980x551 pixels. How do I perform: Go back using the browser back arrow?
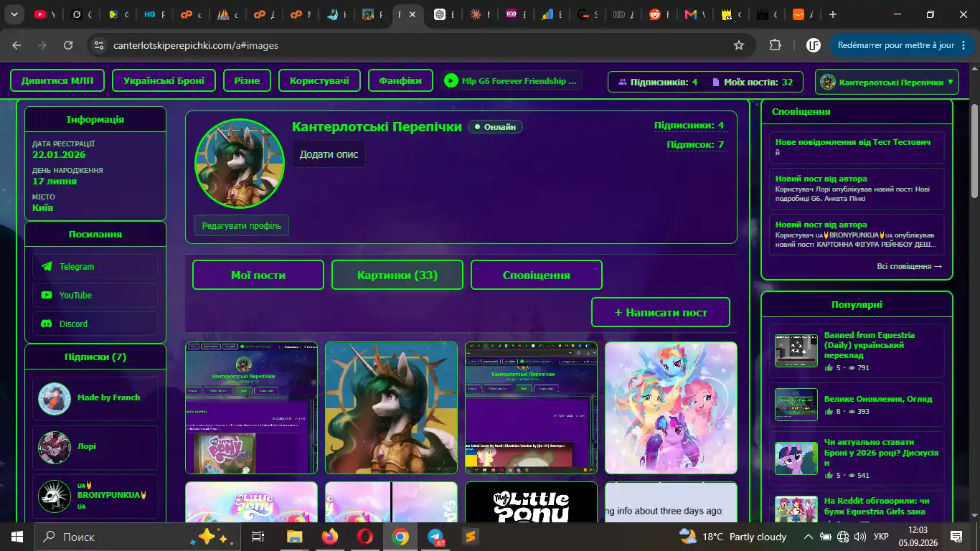17,45
